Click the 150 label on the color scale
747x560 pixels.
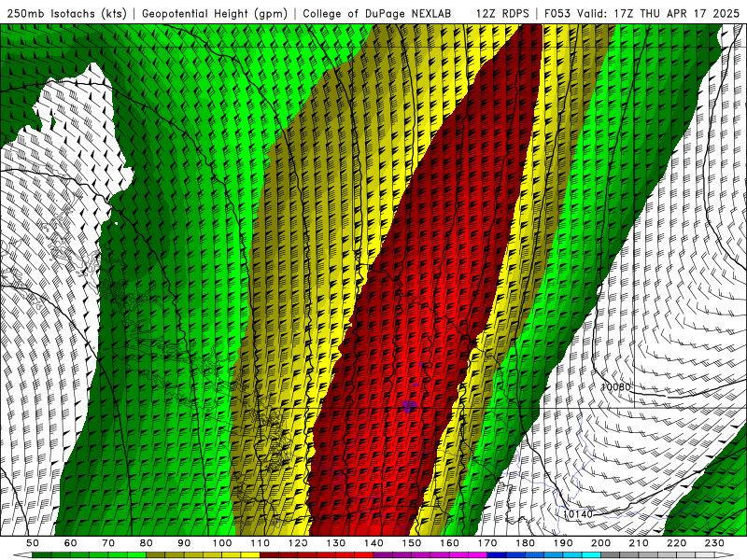tap(412, 543)
